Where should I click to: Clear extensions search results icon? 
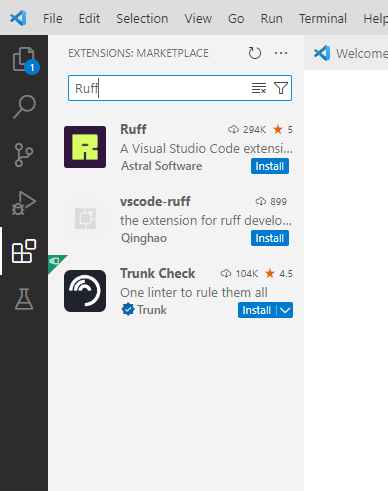(x=259, y=88)
